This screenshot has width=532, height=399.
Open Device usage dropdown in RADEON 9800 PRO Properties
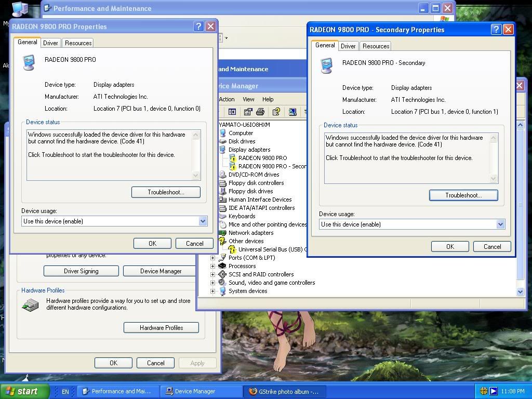click(x=203, y=221)
